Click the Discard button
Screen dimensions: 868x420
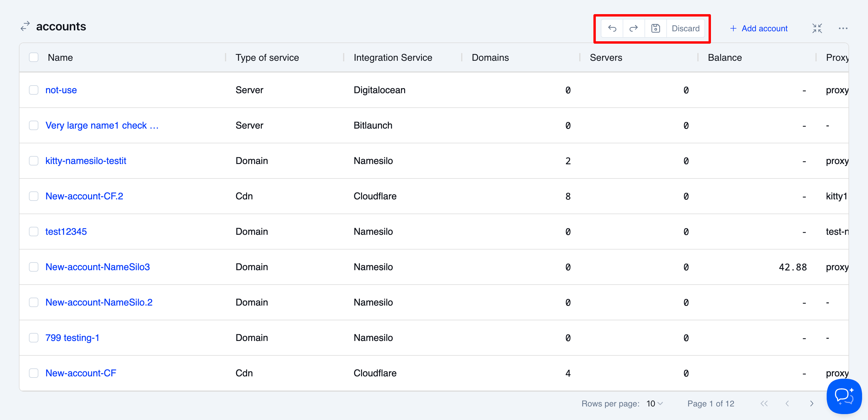[x=685, y=29]
